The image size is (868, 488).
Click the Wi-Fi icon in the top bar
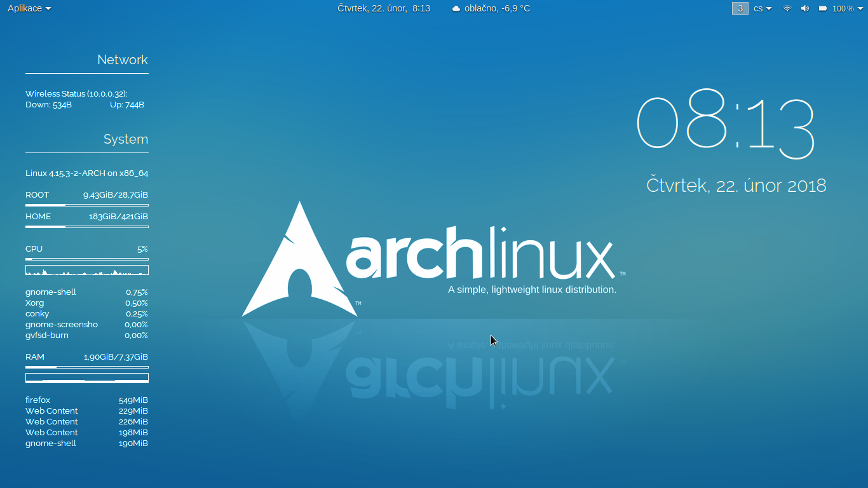click(x=787, y=9)
